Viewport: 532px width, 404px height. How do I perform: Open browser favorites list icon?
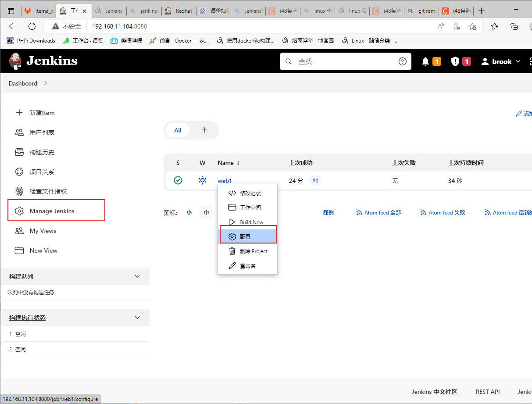[495, 26]
